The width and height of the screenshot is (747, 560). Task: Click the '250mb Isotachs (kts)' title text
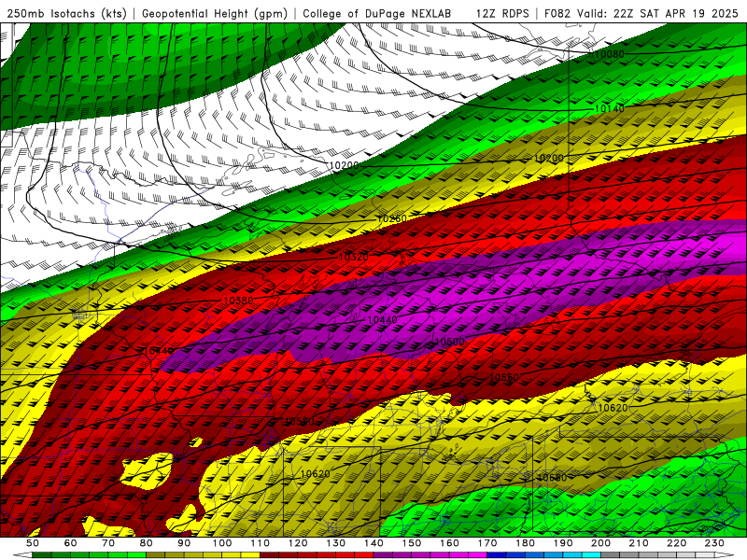tap(67, 14)
